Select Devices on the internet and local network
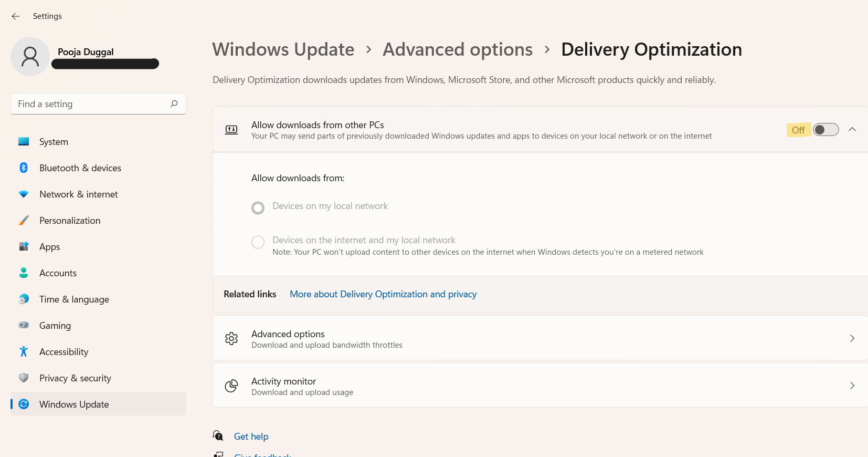This screenshot has width=868, height=457. point(258,242)
